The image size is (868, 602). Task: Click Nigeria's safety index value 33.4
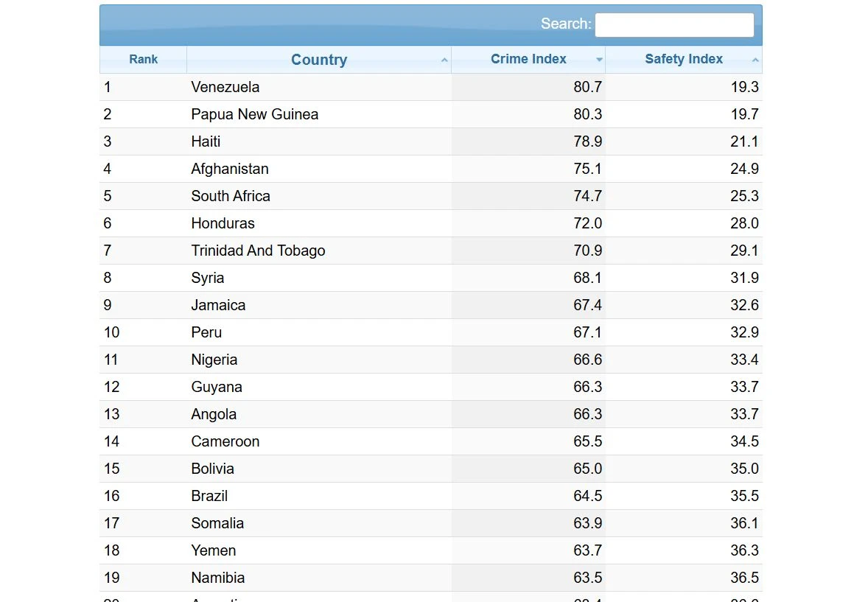[x=744, y=360]
